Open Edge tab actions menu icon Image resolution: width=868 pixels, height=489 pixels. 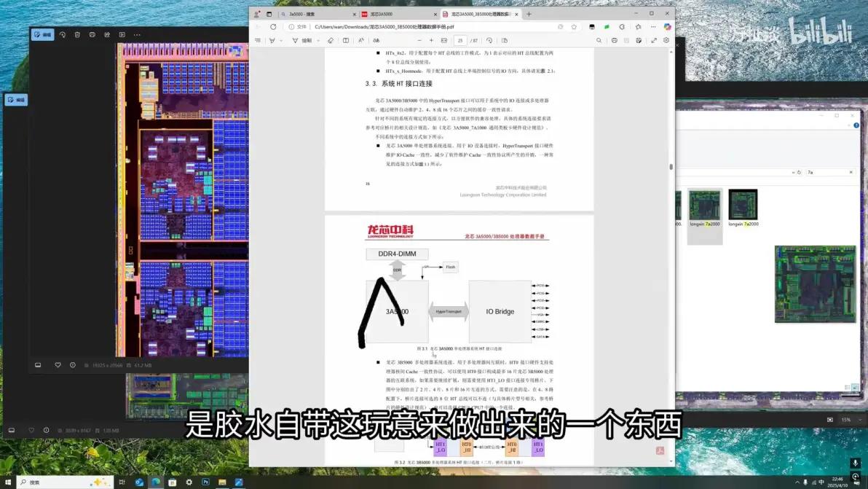click(x=269, y=14)
